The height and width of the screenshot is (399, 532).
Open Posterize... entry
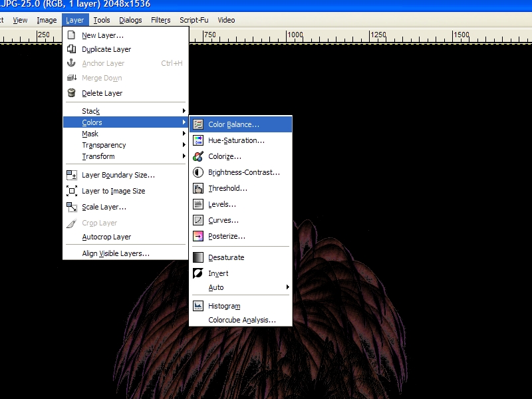[241, 236]
